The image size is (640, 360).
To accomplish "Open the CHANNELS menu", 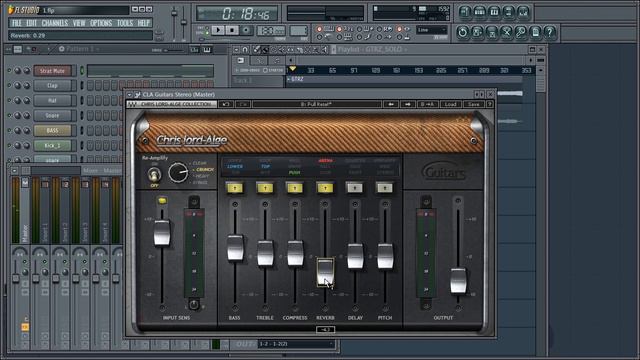I will (x=55, y=23).
